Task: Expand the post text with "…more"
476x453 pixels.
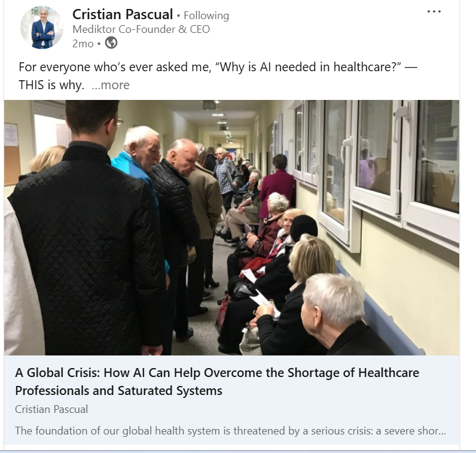Action: [x=111, y=85]
